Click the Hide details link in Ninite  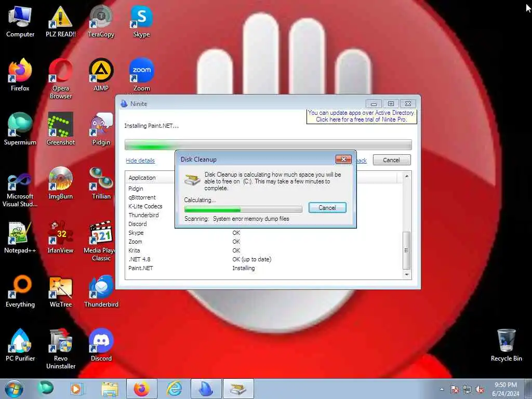[x=140, y=161]
